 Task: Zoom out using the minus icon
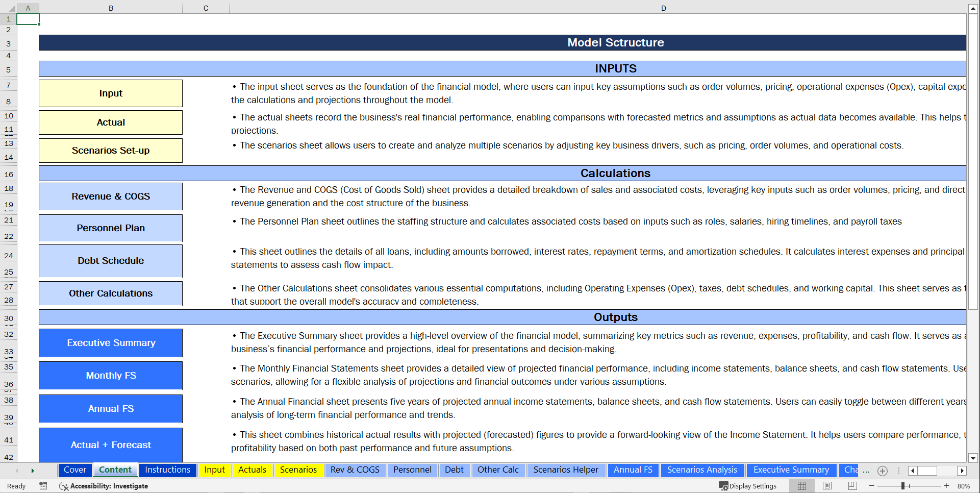871,486
